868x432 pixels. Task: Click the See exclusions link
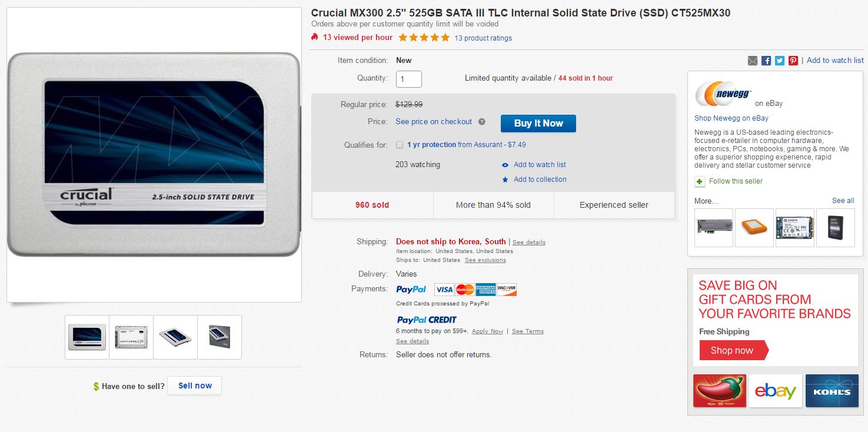click(x=485, y=260)
